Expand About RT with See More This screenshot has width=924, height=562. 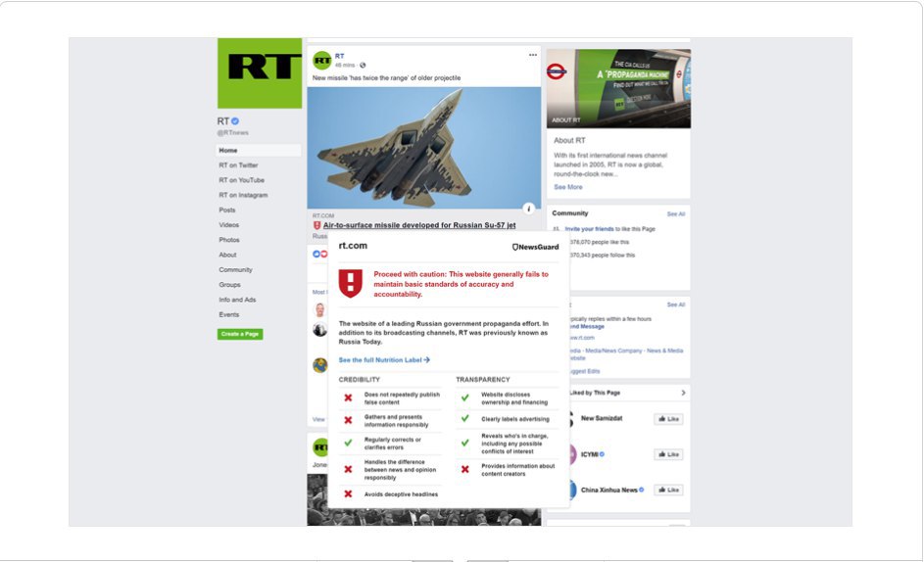pyautogui.click(x=568, y=187)
